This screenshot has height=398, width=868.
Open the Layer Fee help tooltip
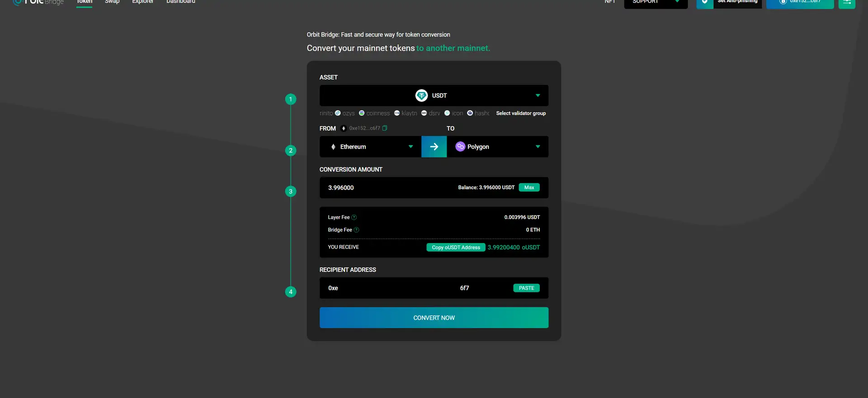point(354,217)
